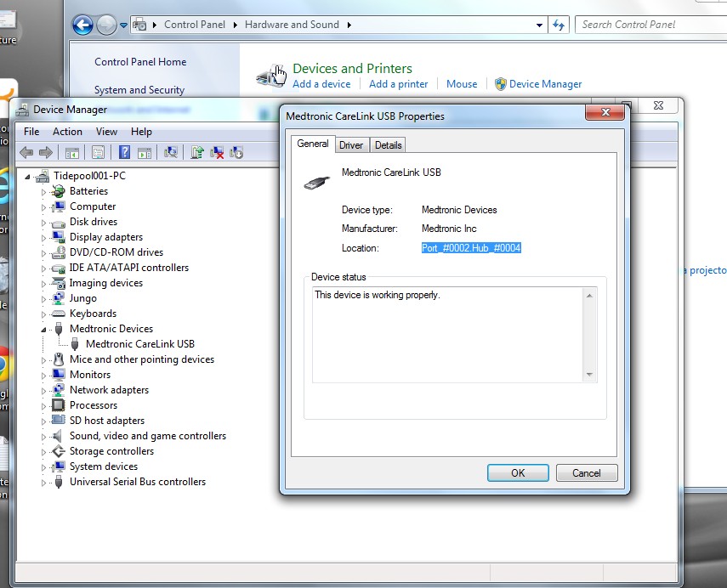Click the Search Control Panel field
The width and height of the screenshot is (727, 588).
(651, 25)
